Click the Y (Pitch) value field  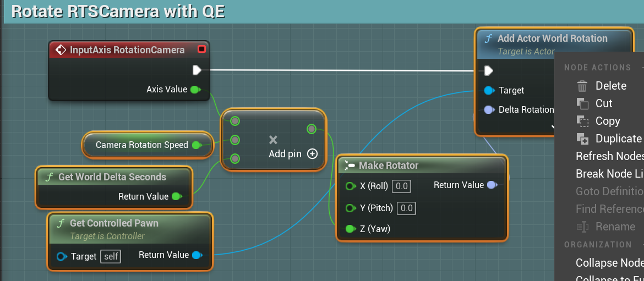point(406,208)
